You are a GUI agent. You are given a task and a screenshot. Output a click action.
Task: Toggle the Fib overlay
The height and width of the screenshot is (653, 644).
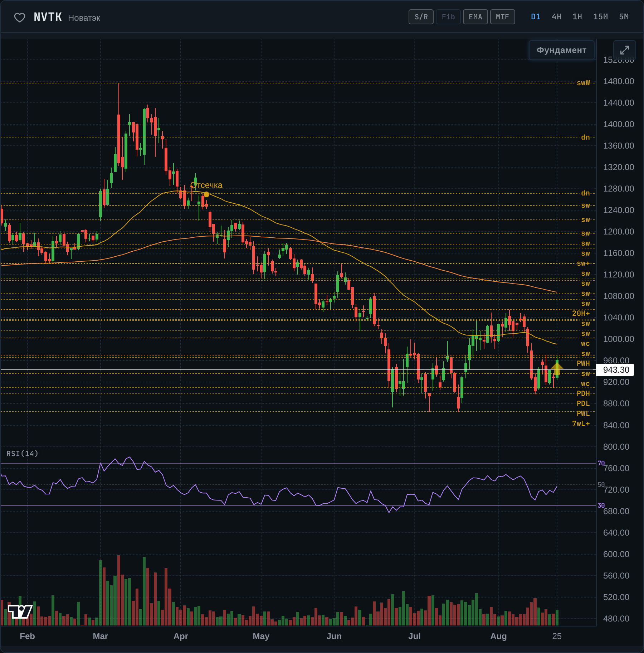[448, 17]
